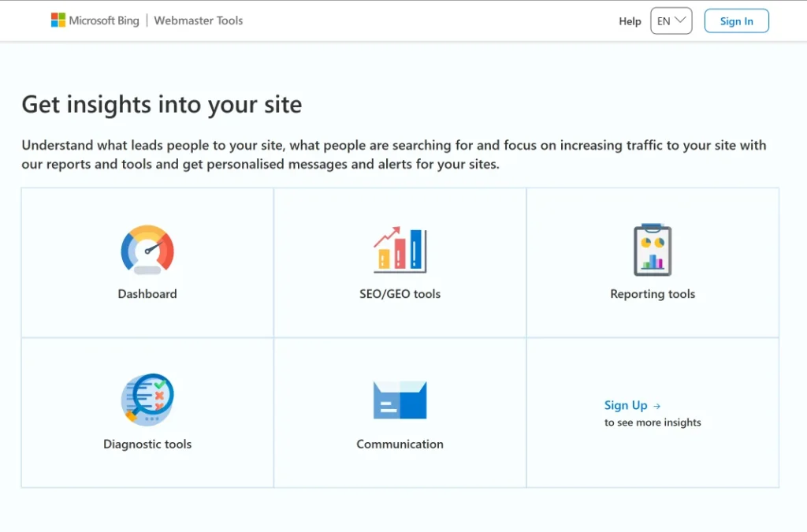
Task: Expand the EN language dropdown
Action: click(671, 21)
